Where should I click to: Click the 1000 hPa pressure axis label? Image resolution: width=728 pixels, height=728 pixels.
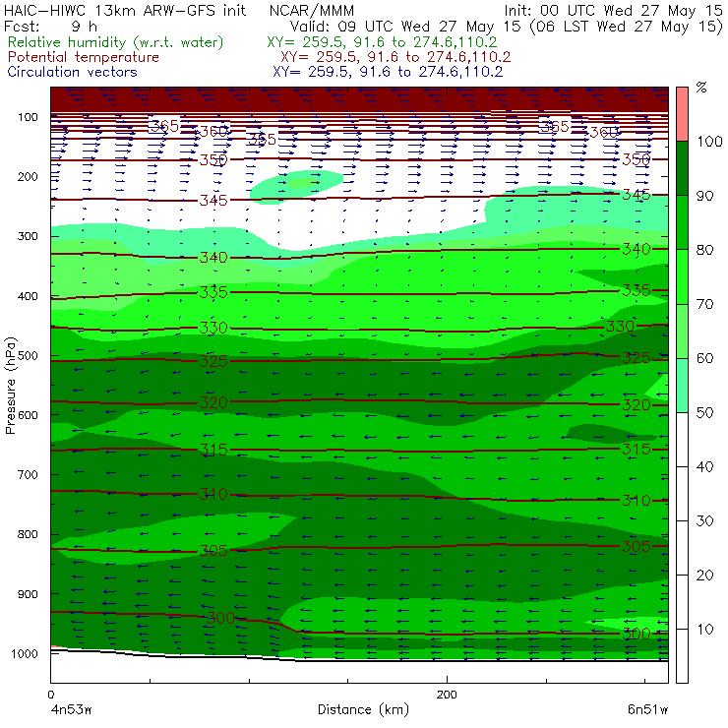pyautogui.click(x=25, y=653)
